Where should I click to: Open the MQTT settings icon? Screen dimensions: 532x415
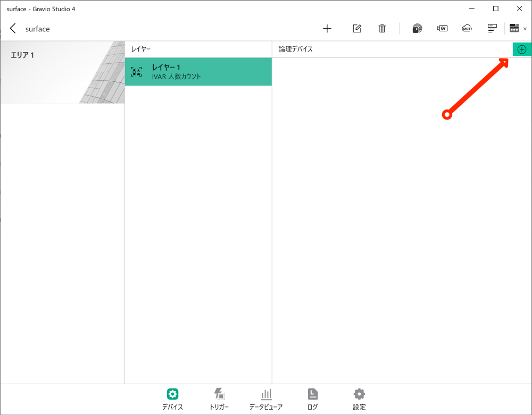pos(467,29)
